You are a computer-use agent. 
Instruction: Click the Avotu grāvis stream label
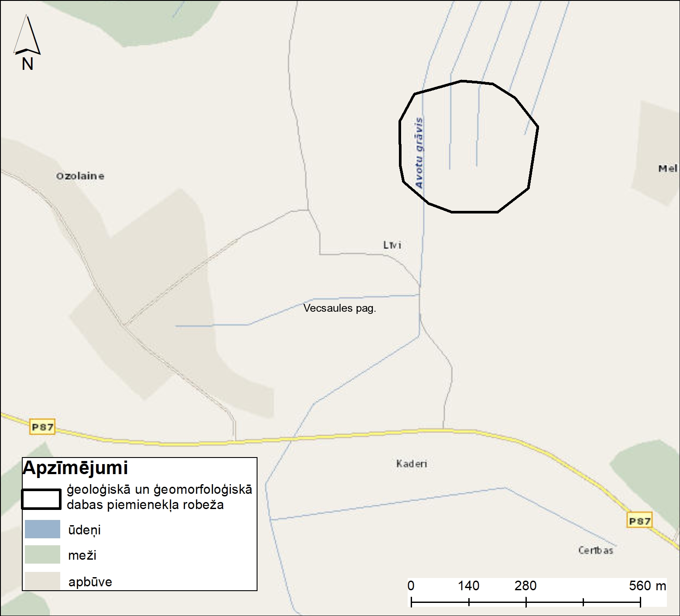tap(419, 153)
